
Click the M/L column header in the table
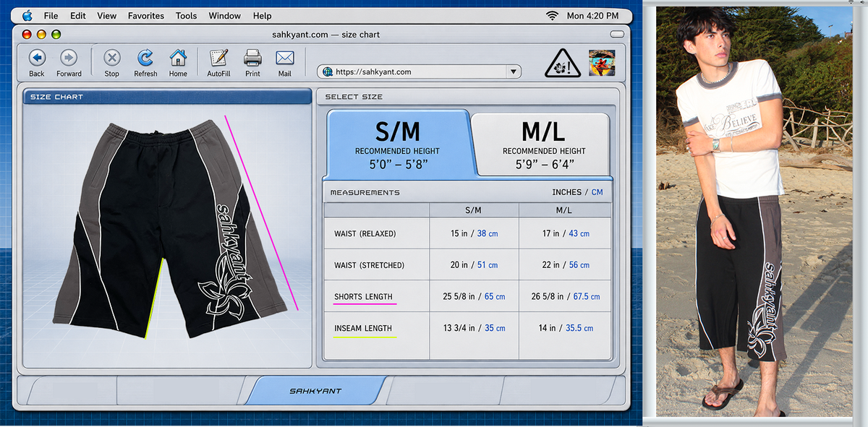(x=564, y=210)
